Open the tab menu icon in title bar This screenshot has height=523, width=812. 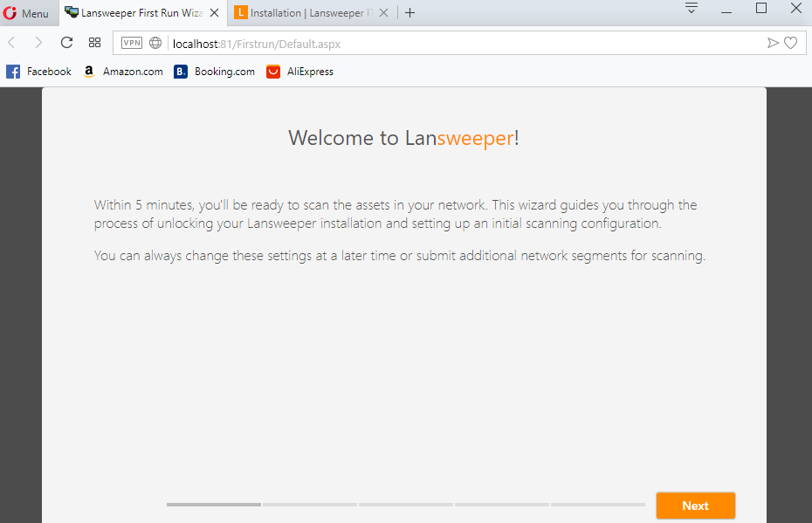[x=691, y=8]
